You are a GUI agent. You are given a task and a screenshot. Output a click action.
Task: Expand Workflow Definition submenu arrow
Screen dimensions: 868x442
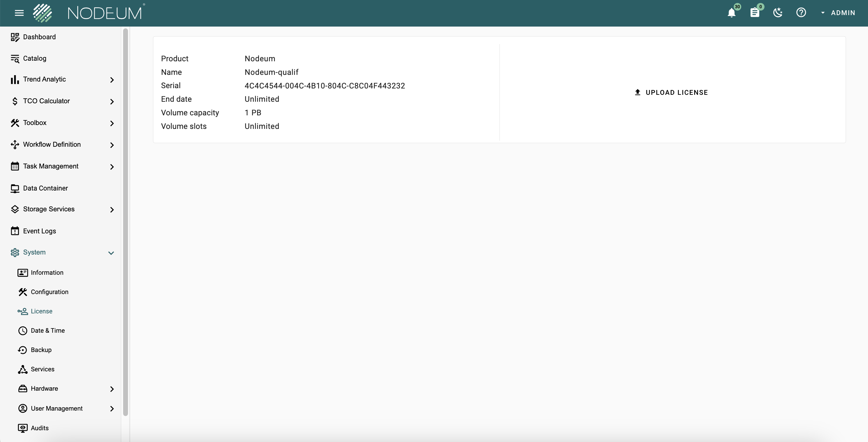point(112,145)
